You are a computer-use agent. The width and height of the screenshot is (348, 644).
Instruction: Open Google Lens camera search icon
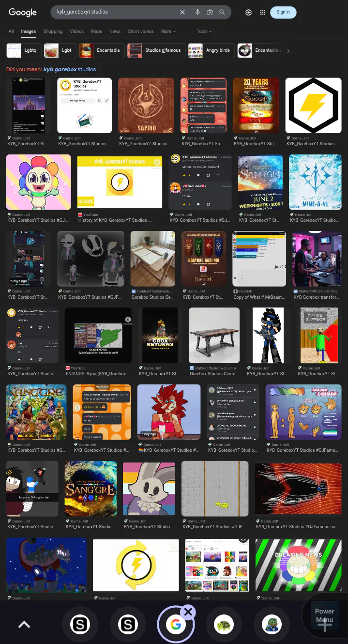pyautogui.click(x=210, y=12)
